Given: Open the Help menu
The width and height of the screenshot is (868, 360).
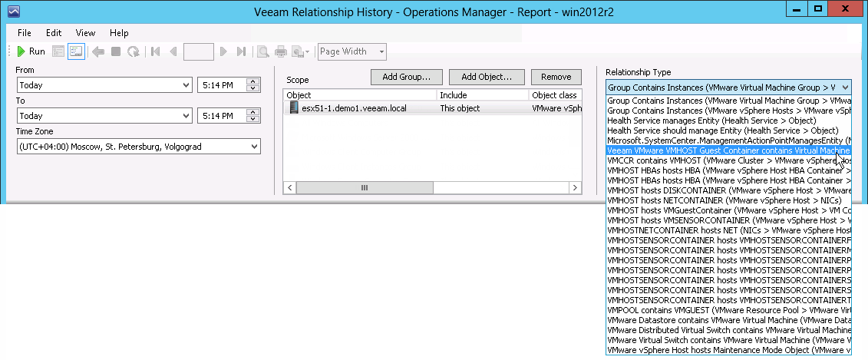Looking at the screenshot, I should tap(119, 33).
